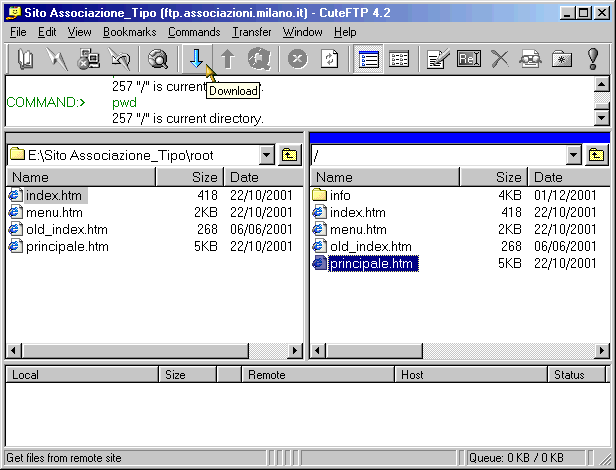Click local pane horizontal scrollbar thumb
The width and height of the screenshot is (616, 470).
coord(135,351)
